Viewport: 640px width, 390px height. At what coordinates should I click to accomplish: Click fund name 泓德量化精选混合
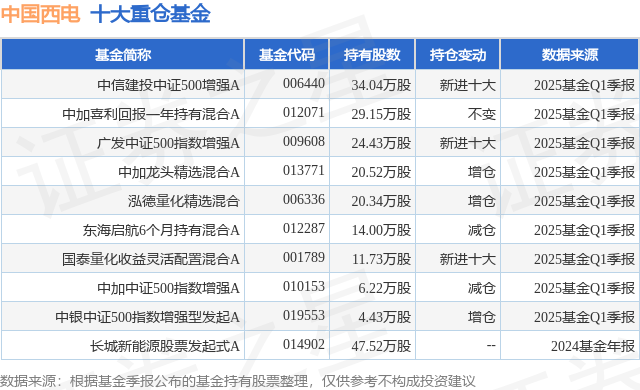[x=183, y=201]
